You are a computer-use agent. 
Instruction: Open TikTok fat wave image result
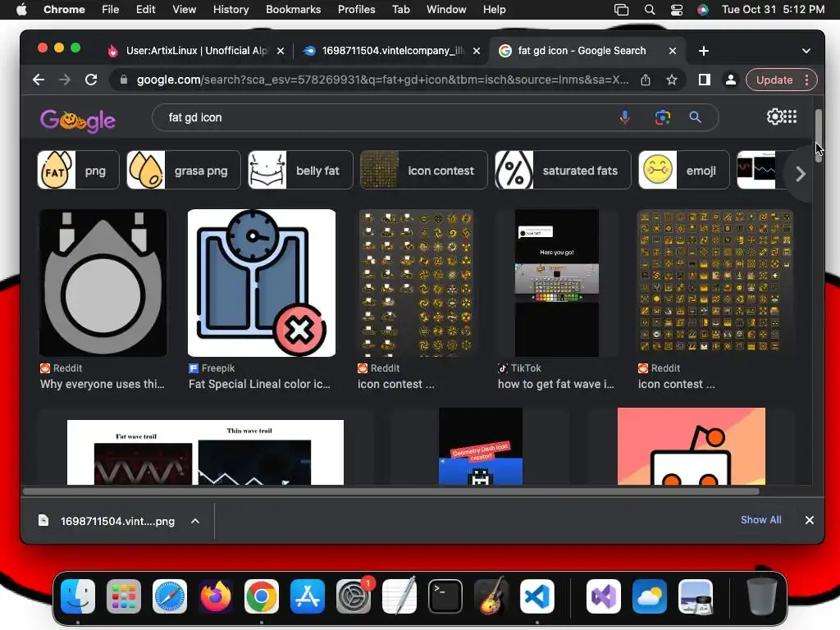coord(557,283)
